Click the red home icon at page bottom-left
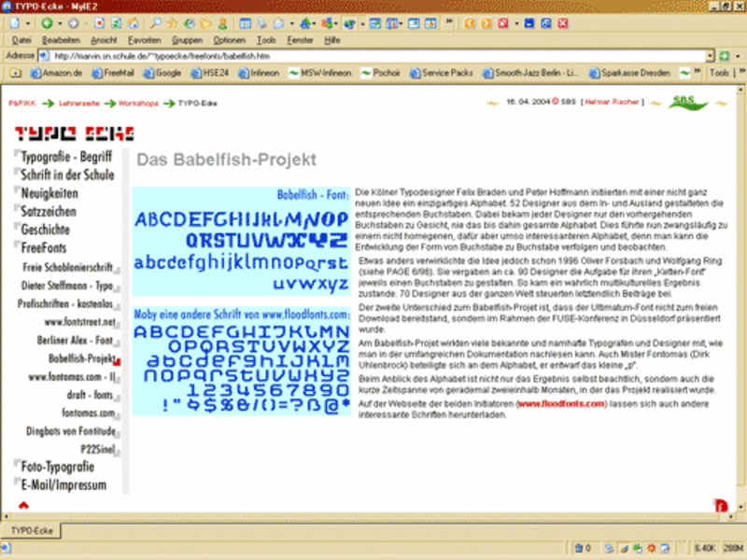 pos(23,505)
